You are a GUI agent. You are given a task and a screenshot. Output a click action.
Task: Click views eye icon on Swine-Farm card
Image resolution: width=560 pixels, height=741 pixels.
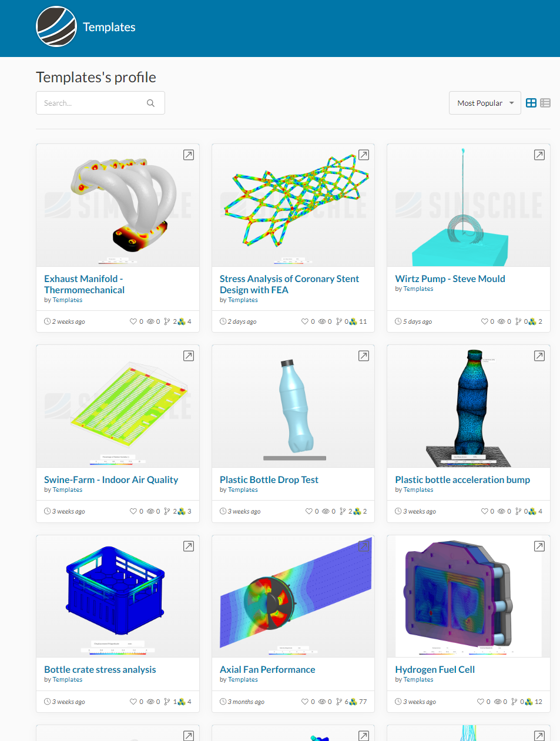tap(150, 511)
